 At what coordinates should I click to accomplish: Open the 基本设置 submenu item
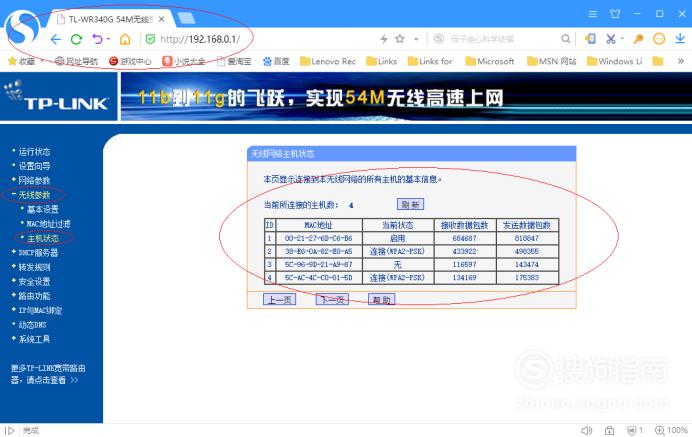point(43,209)
